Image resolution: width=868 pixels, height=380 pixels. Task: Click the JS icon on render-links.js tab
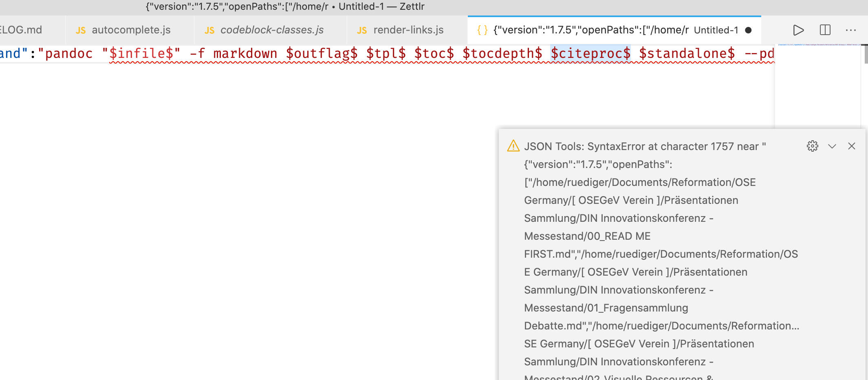(x=361, y=30)
